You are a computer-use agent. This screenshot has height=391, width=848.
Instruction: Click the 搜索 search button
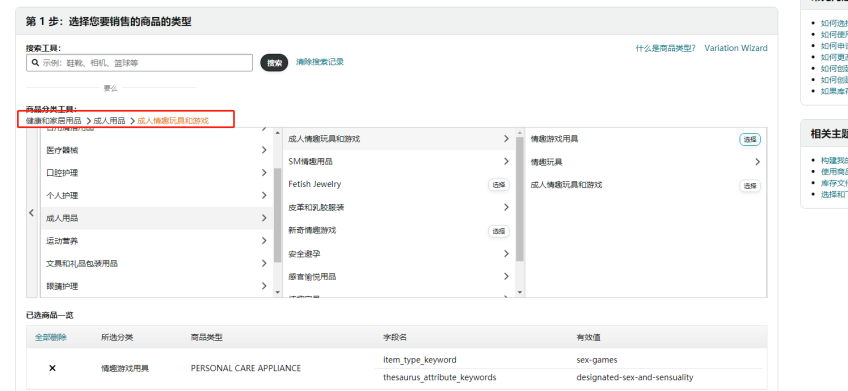coord(274,63)
